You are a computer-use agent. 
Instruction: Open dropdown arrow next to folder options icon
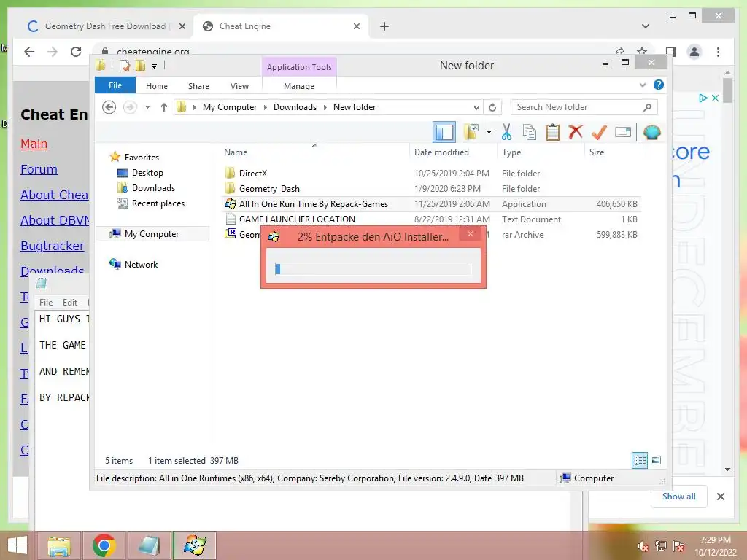tap(489, 132)
